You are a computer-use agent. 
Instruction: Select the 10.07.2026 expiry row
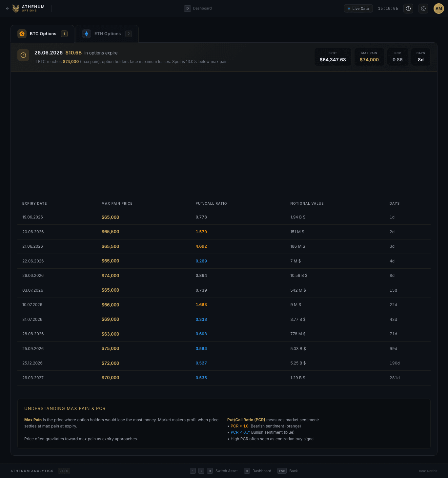pos(224,305)
